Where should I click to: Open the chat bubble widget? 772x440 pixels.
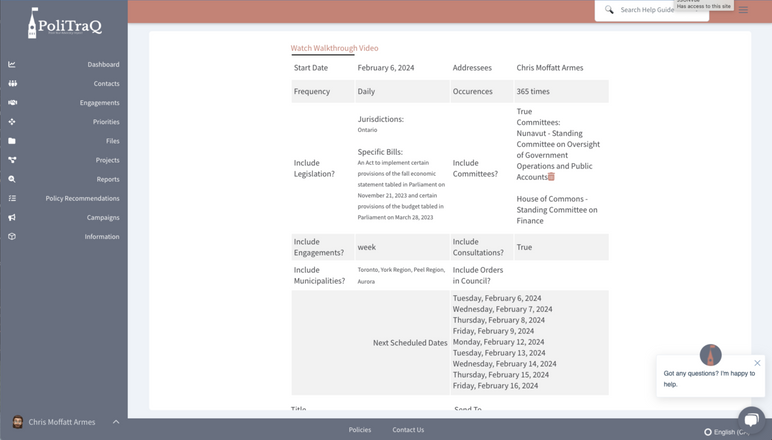(751, 419)
